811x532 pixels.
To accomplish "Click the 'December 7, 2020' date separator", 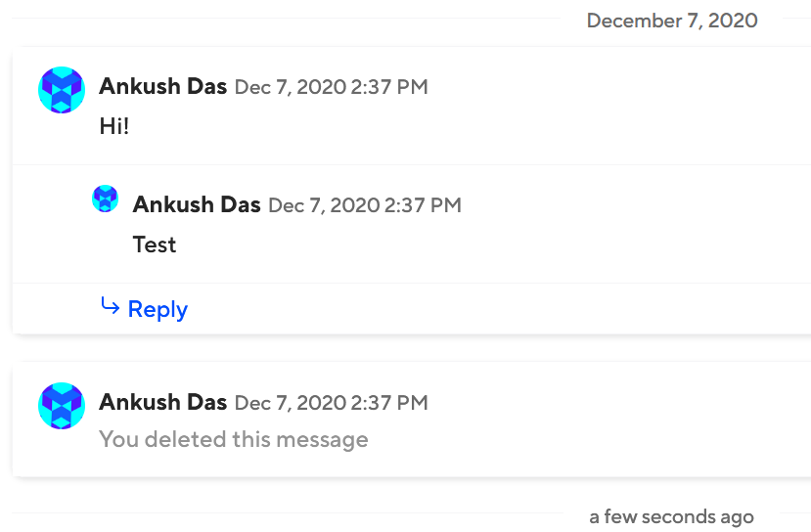I will [x=672, y=21].
